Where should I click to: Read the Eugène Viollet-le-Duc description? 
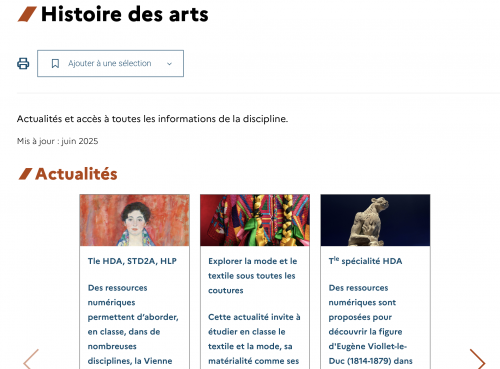click(370, 324)
